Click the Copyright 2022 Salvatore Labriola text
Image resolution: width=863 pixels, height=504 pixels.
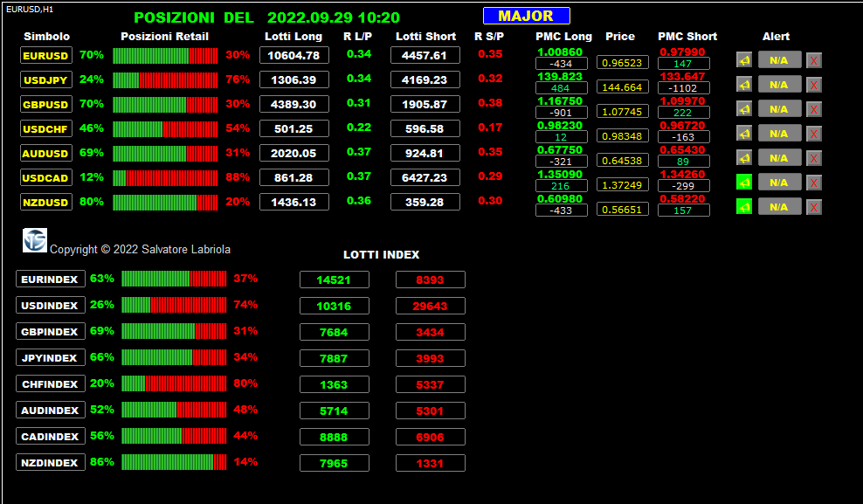141,249
